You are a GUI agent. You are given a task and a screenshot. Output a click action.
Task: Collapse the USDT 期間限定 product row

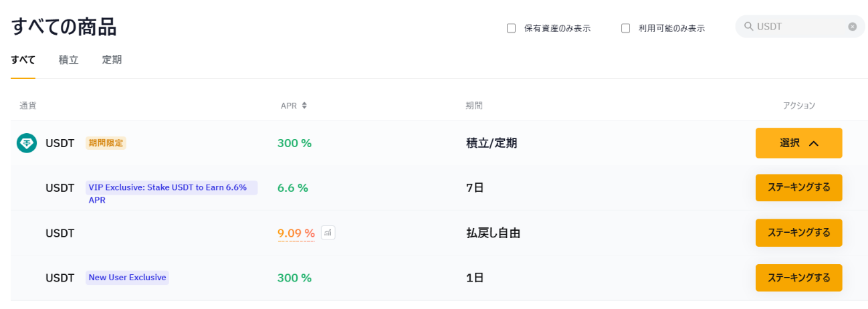(433, 143)
